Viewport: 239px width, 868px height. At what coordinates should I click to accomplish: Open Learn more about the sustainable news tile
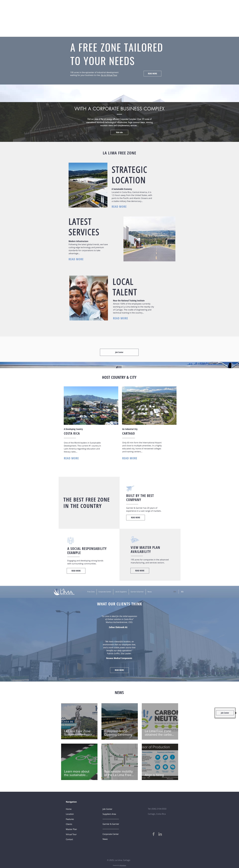[79, 762]
